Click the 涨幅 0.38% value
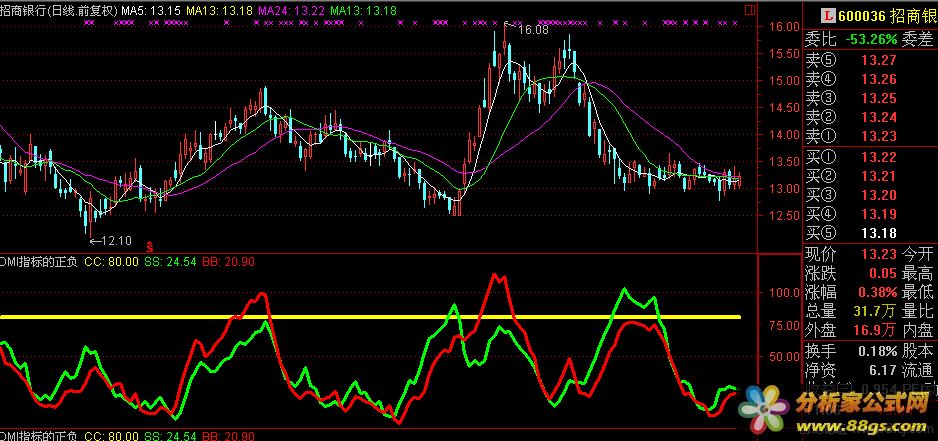938x441 pixels. [x=878, y=293]
